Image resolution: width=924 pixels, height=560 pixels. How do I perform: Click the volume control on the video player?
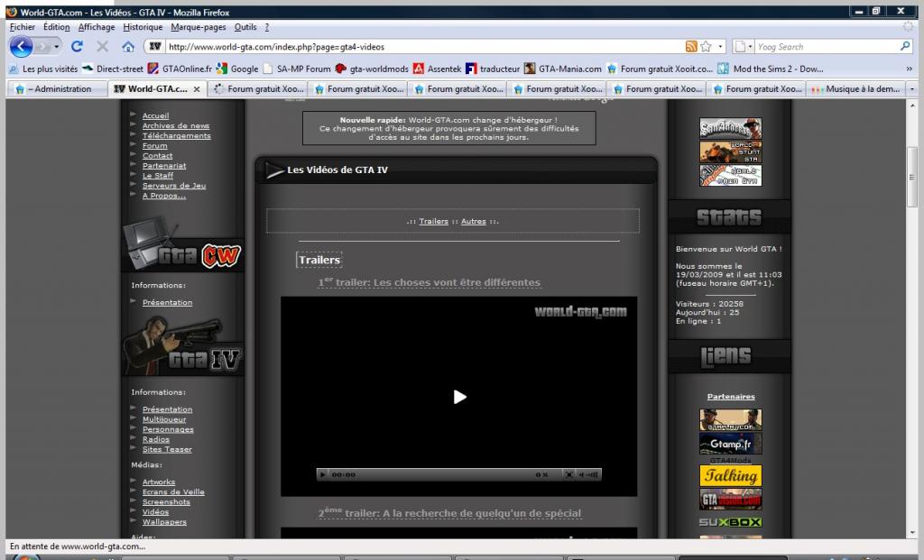(x=588, y=474)
